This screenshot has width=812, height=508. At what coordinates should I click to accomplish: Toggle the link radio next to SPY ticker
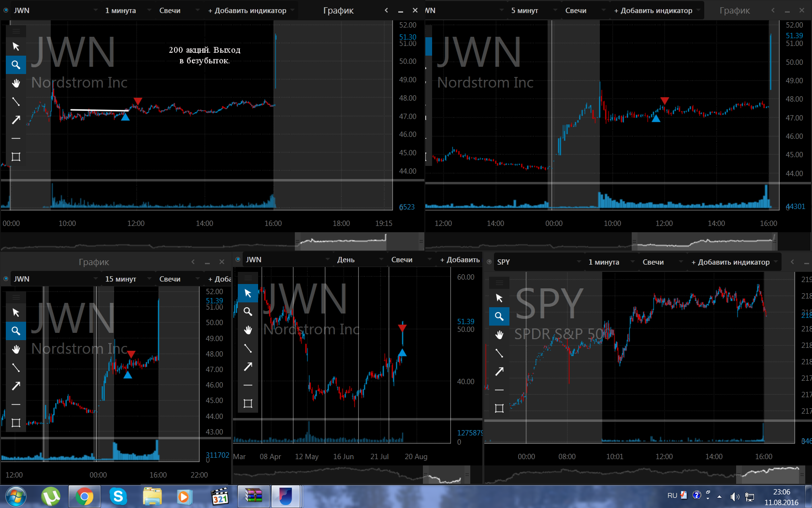click(x=489, y=262)
